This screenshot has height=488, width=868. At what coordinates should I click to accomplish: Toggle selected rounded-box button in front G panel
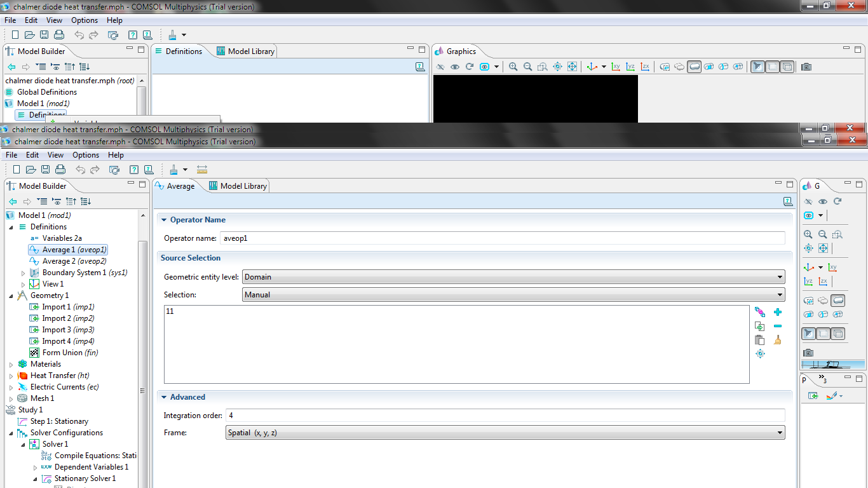point(837,301)
